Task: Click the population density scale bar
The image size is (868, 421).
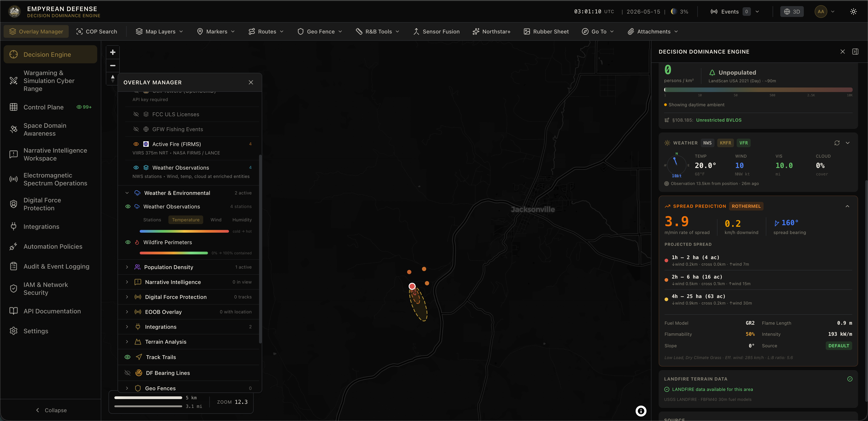Action: tap(758, 90)
